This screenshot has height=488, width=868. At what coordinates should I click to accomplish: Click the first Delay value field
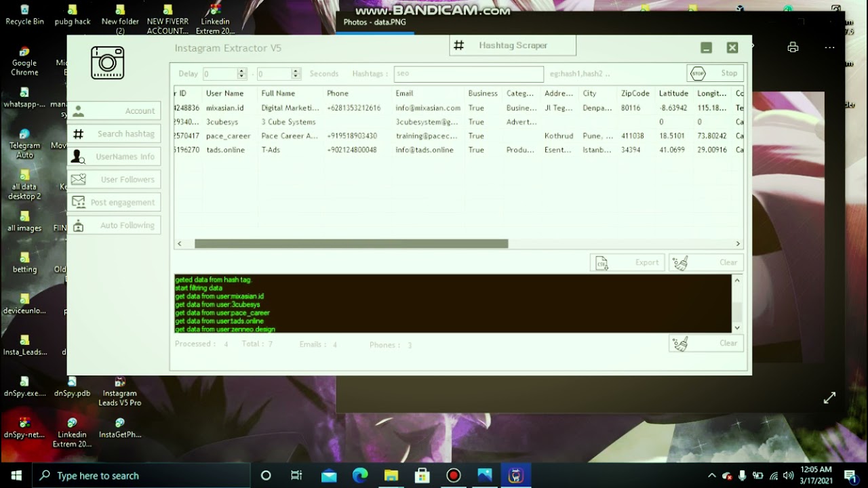tap(220, 74)
